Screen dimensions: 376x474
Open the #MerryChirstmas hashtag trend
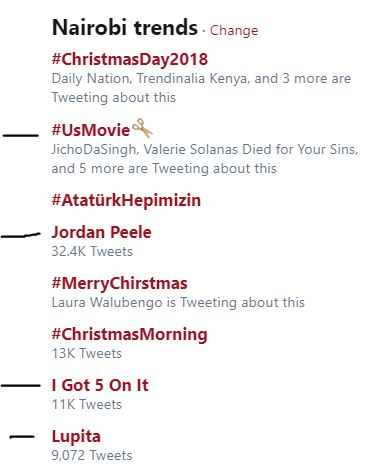(119, 284)
